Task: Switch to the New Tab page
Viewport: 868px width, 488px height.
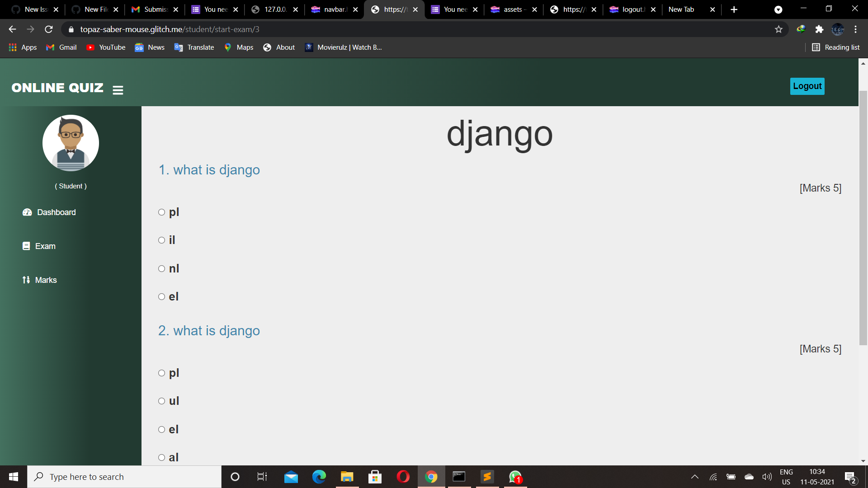Action: 681,9
